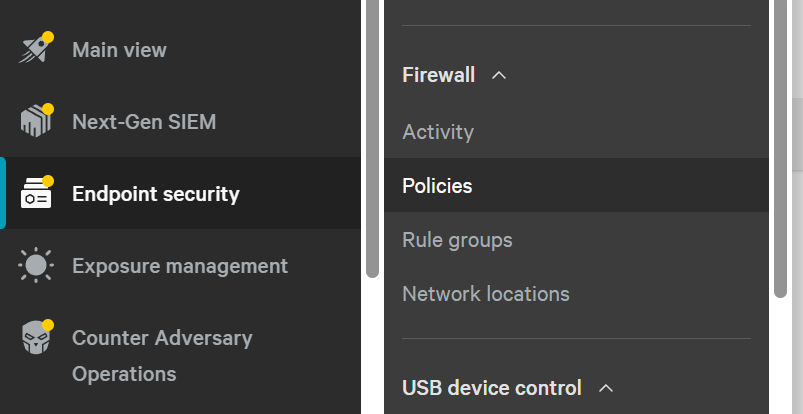The width and height of the screenshot is (803, 414).
Task: Click the Endpoint security icon
Action: (x=36, y=193)
